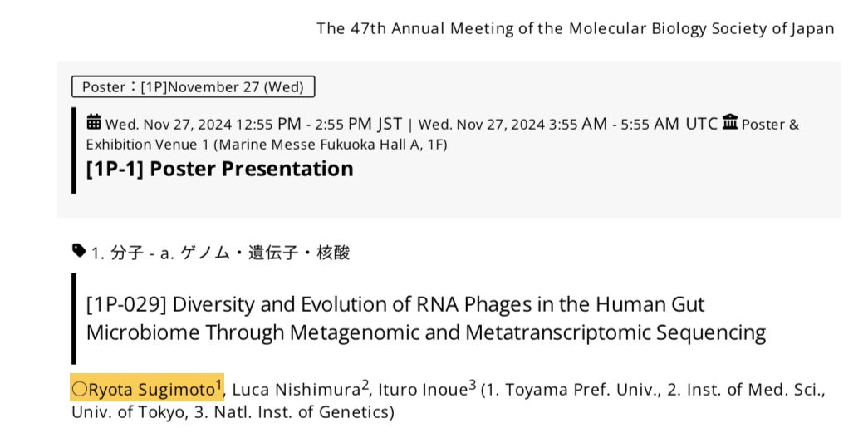Click the calendar icon before the date

tap(94, 122)
